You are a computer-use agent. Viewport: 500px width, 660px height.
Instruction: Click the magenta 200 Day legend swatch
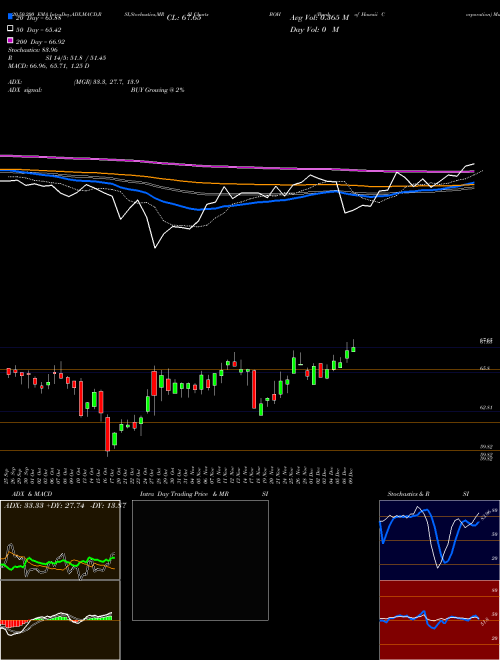click(x=10, y=40)
